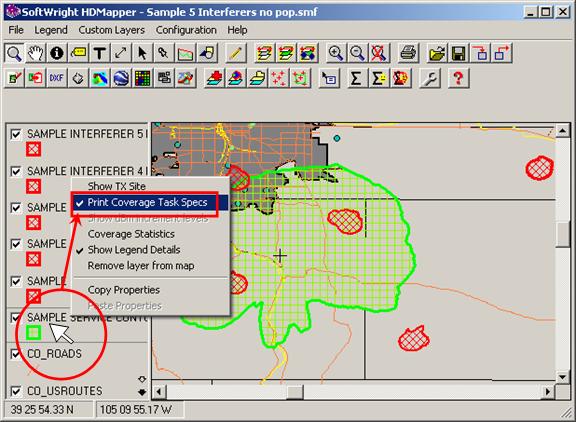Screen dimensions: 576x422
Task: Click the DXF export icon
Action: [x=57, y=78]
